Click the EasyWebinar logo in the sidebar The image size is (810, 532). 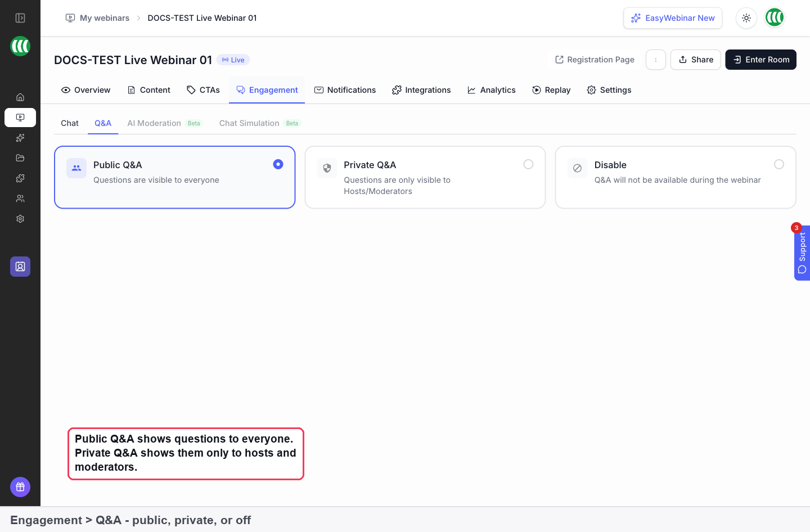[20, 46]
